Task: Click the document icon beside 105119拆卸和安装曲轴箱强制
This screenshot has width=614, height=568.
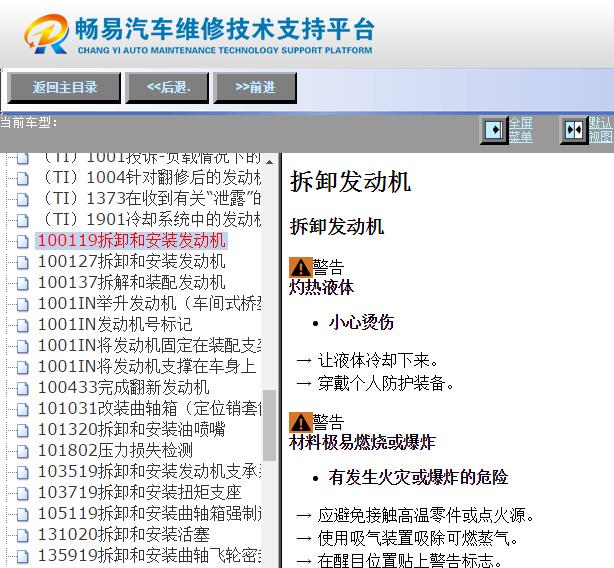Action: [23, 514]
